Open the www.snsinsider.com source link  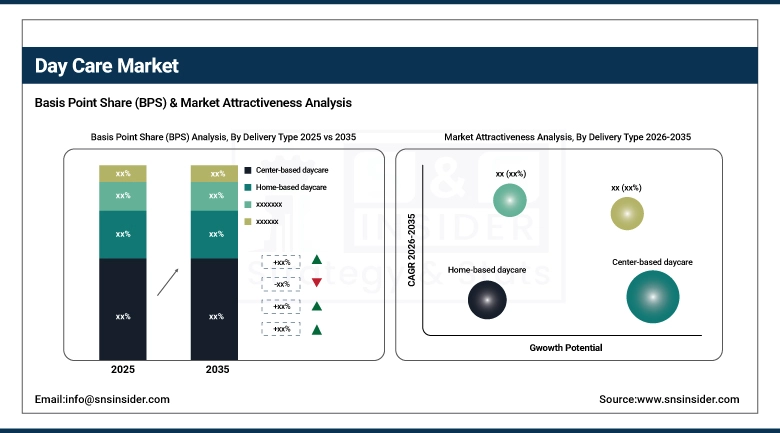pyautogui.click(x=669, y=399)
